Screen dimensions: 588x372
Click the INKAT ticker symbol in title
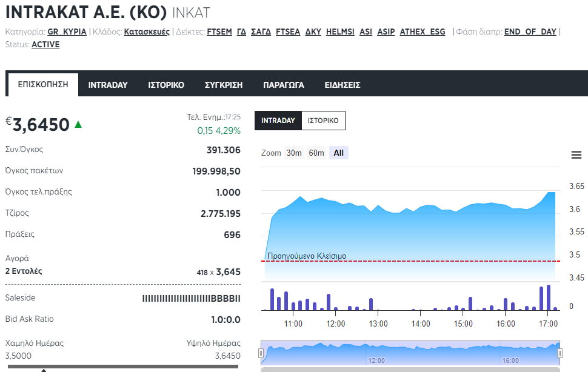191,13
